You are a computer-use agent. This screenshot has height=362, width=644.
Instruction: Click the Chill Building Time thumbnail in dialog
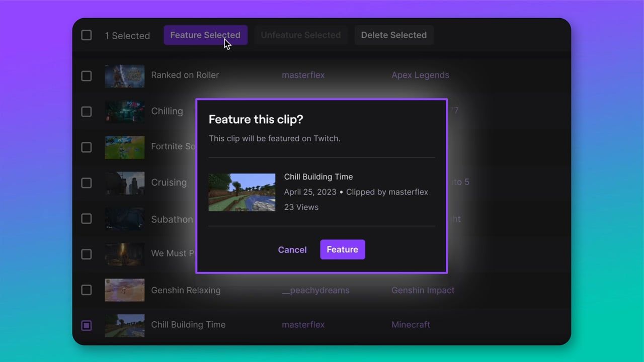pos(242,192)
